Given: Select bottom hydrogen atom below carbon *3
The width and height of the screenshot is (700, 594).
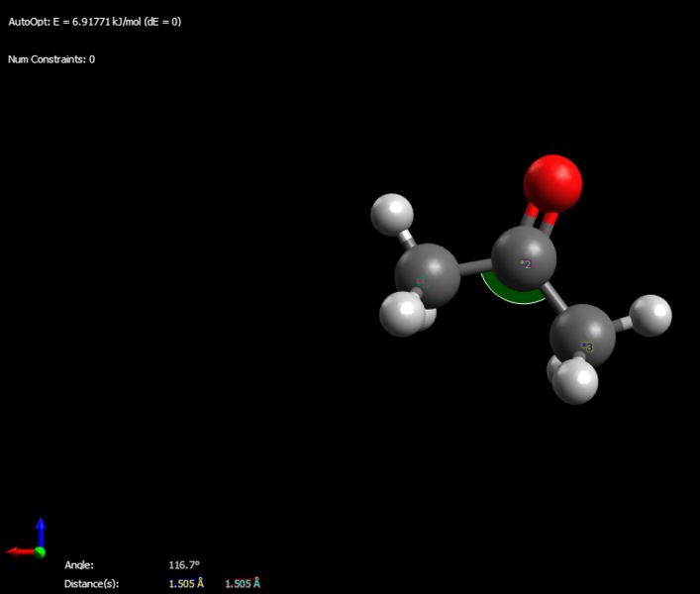Looking at the screenshot, I should pyautogui.click(x=575, y=381).
